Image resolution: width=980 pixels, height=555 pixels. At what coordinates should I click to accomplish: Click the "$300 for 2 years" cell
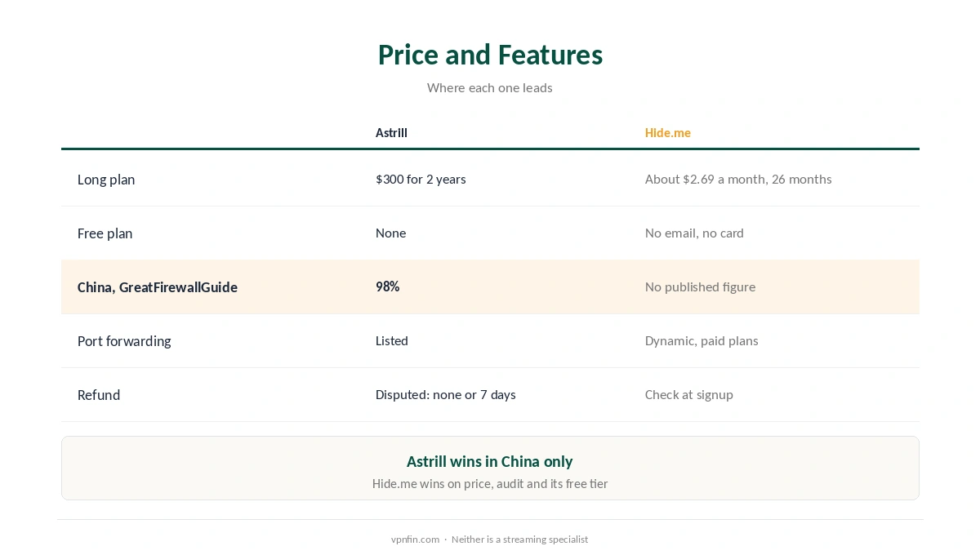[421, 179]
